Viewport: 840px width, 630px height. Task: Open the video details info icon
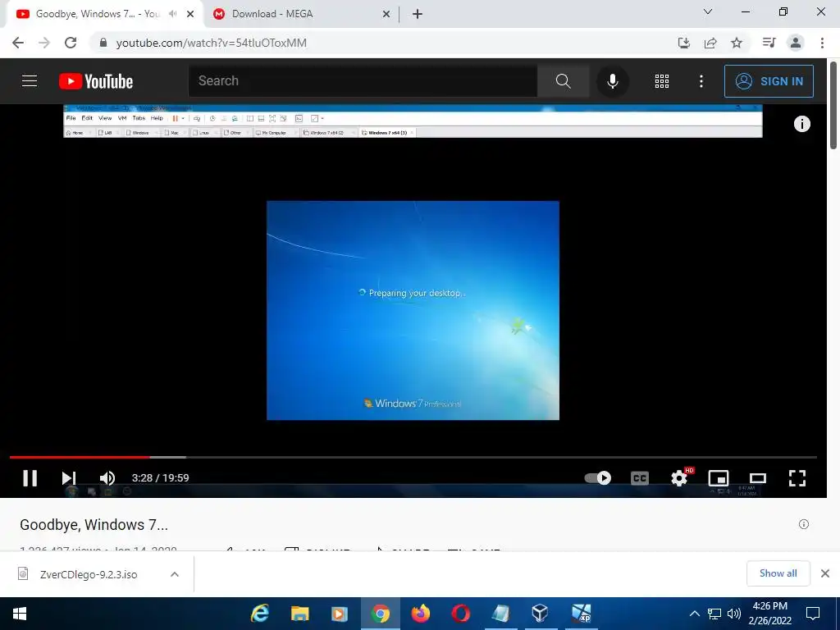click(x=804, y=524)
